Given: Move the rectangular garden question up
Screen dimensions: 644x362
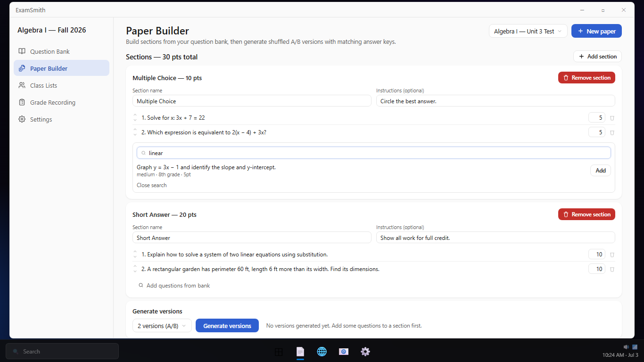Looking at the screenshot, I should point(135,266).
